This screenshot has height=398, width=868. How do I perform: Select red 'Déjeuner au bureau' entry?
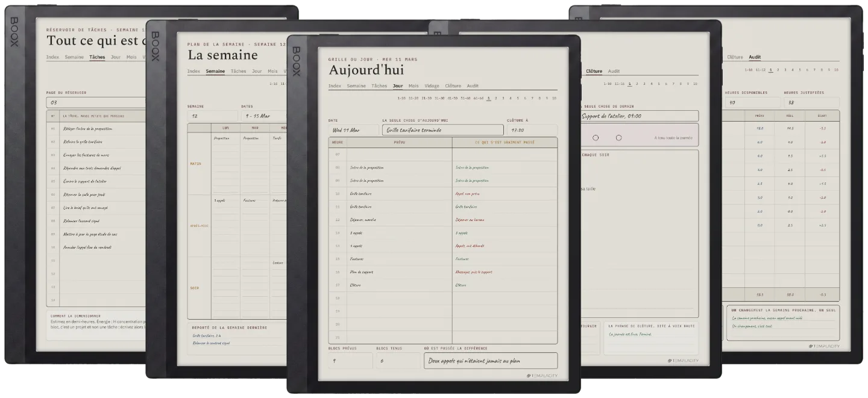pos(470,220)
